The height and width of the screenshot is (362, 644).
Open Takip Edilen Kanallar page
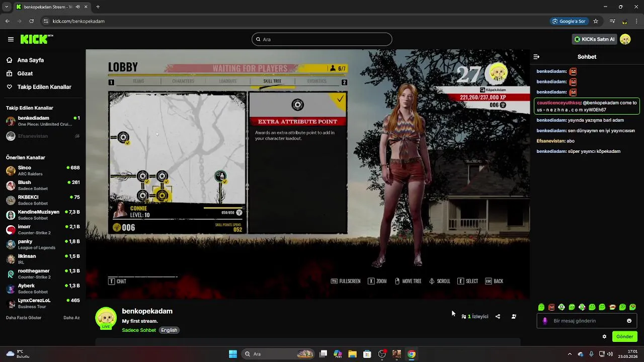44,87
